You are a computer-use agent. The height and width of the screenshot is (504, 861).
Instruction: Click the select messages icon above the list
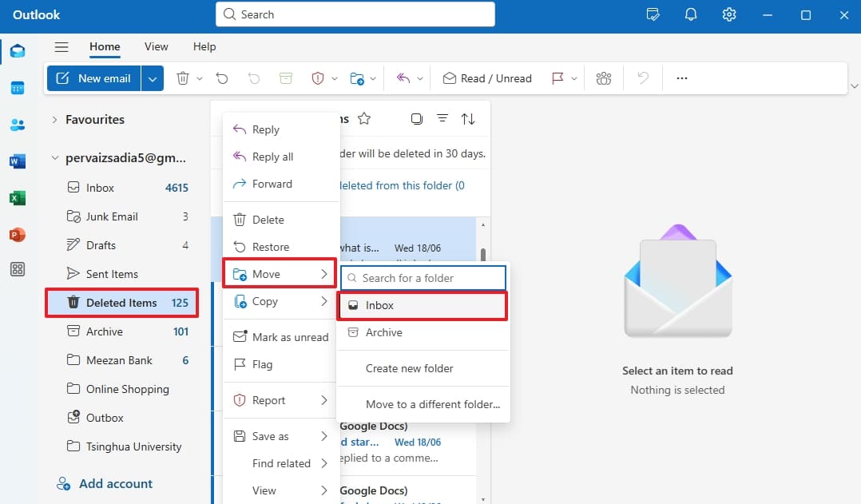[x=416, y=117]
